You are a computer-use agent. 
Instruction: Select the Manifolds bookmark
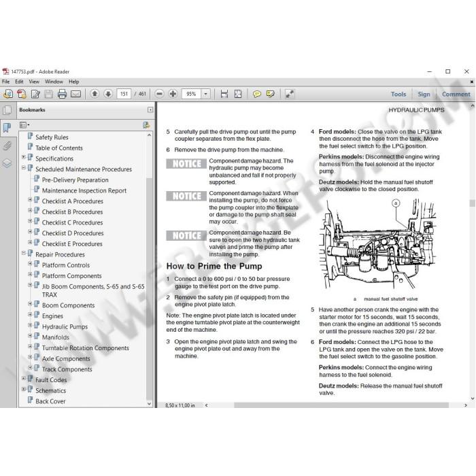56,337
